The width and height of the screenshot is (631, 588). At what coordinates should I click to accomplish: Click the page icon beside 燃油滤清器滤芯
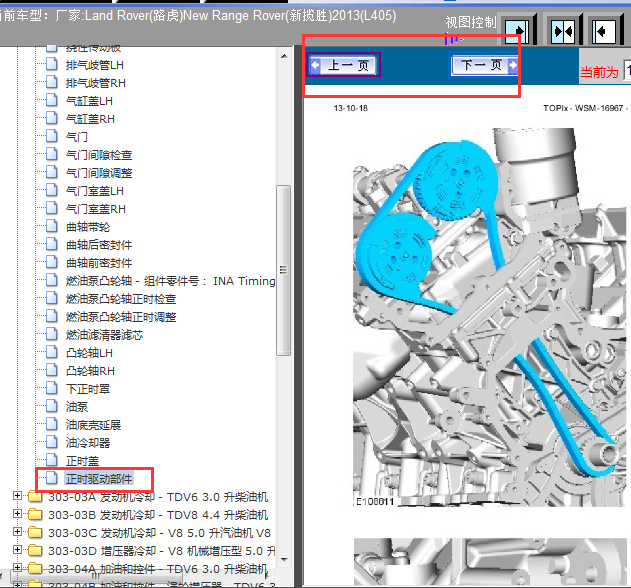tap(52, 334)
